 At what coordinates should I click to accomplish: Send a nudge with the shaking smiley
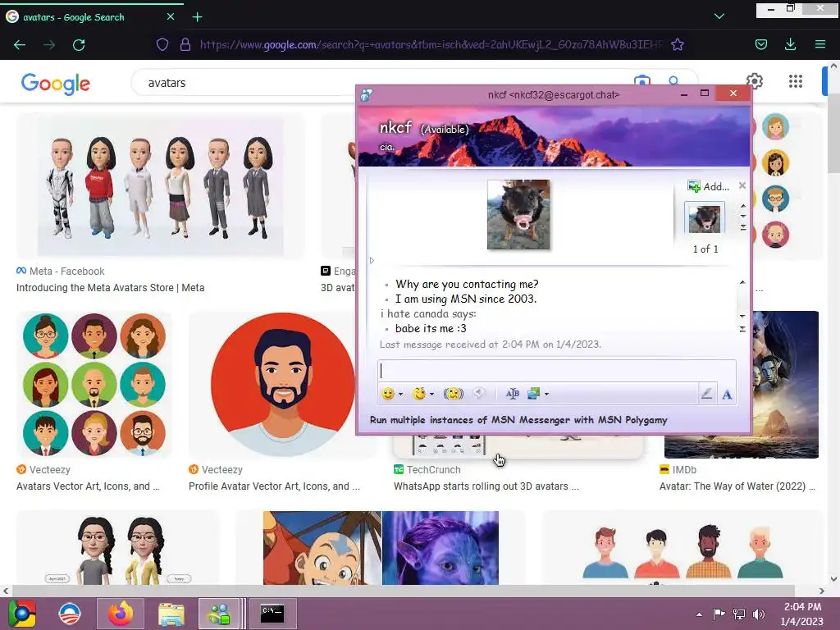coord(453,394)
